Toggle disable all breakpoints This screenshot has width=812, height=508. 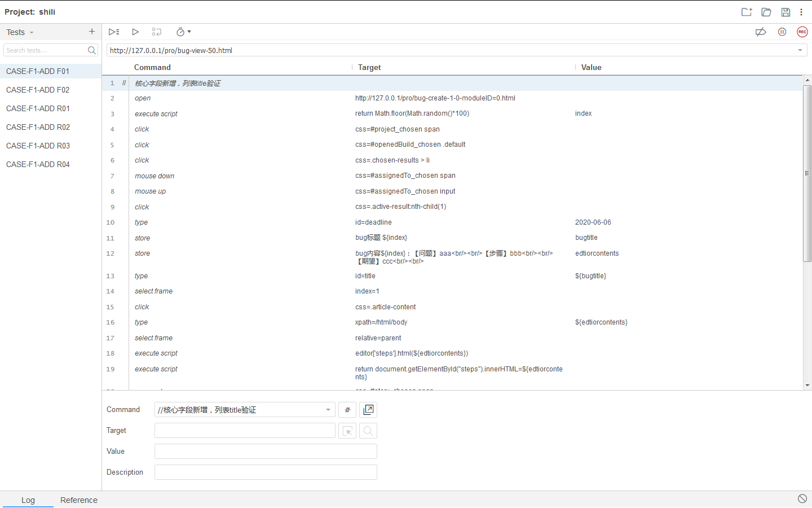click(761, 32)
